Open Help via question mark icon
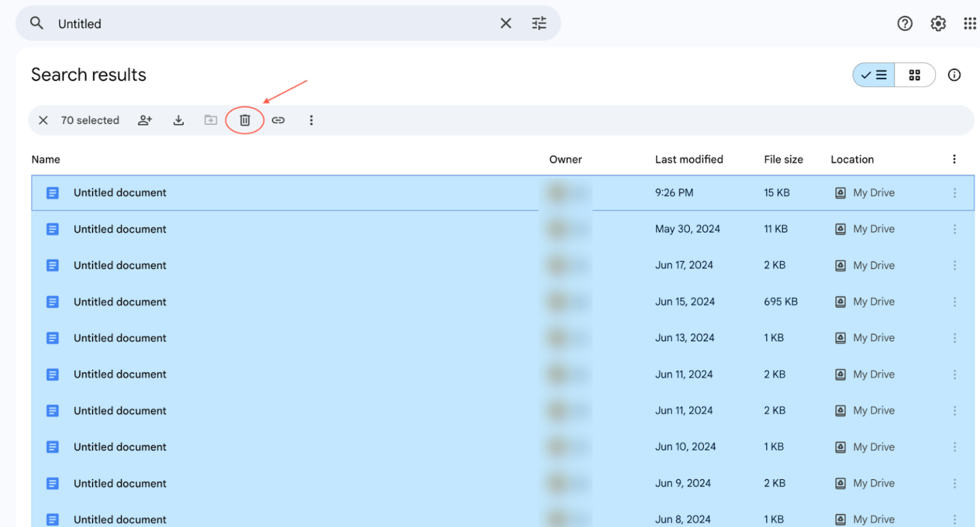The height and width of the screenshot is (527, 980). tap(905, 23)
